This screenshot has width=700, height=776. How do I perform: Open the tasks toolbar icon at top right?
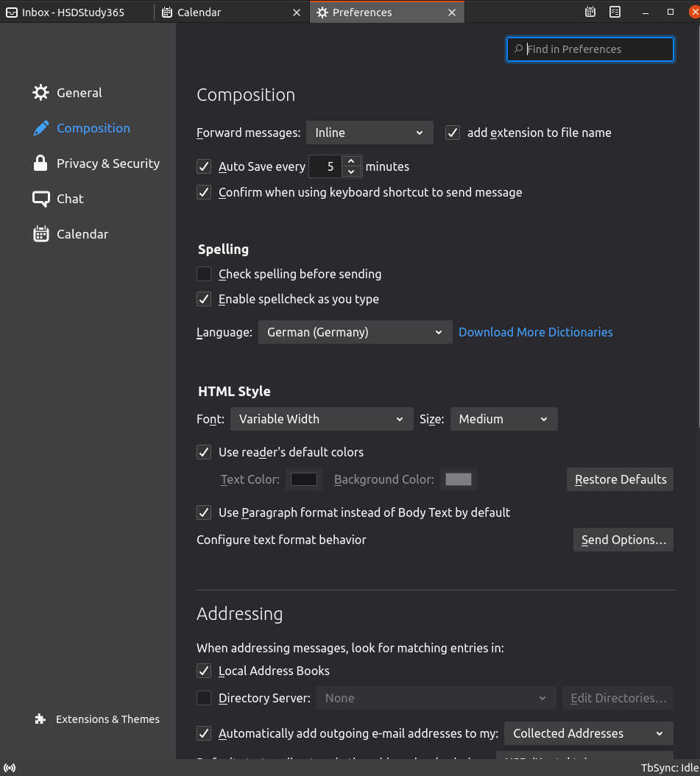click(615, 12)
